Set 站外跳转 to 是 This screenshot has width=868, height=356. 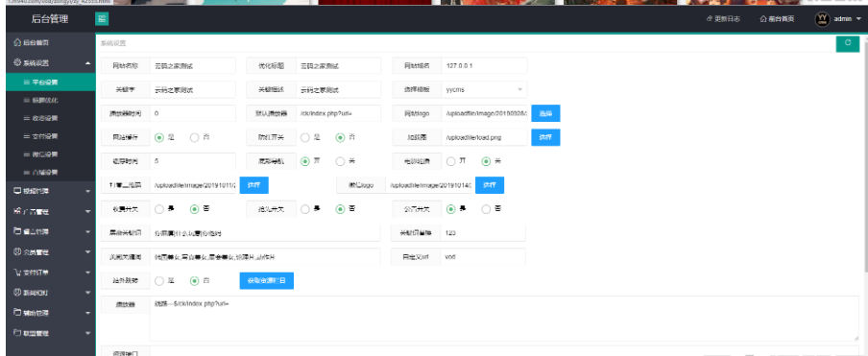coord(159,281)
